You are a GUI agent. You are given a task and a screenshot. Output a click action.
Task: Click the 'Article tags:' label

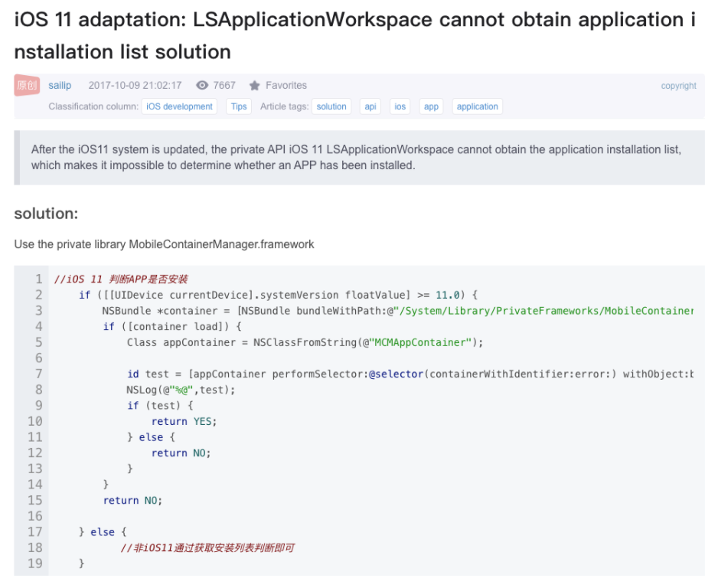pyautogui.click(x=284, y=106)
